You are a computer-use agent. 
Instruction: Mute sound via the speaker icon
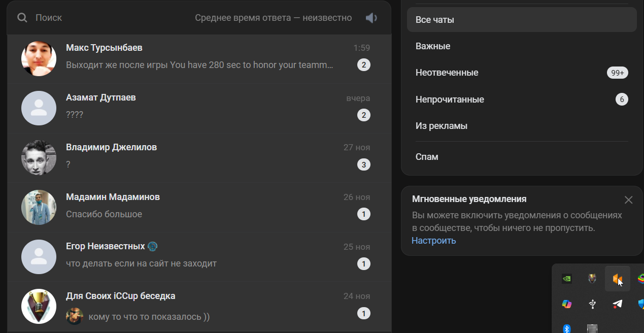point(371,18)
